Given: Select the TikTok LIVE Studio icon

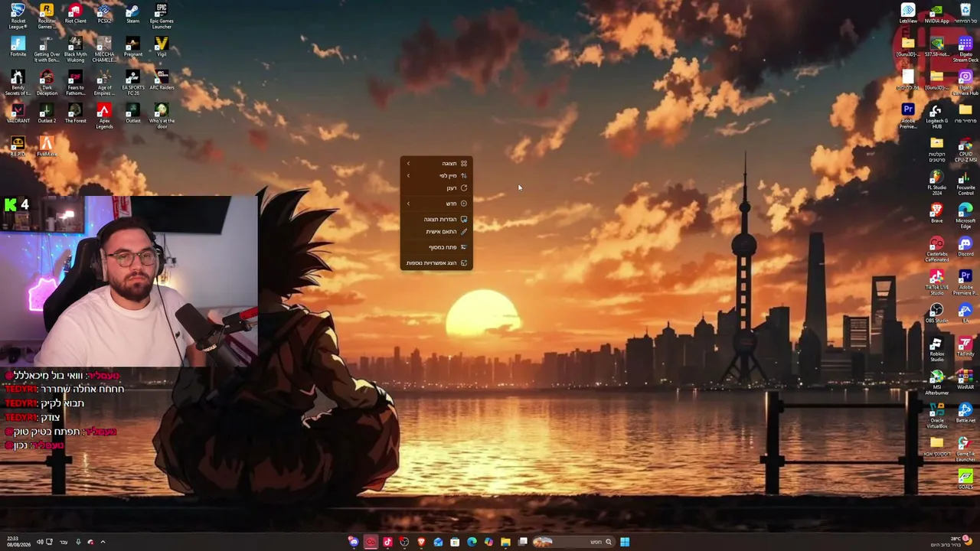Looking at the screenshot, I should pos(936,282).
